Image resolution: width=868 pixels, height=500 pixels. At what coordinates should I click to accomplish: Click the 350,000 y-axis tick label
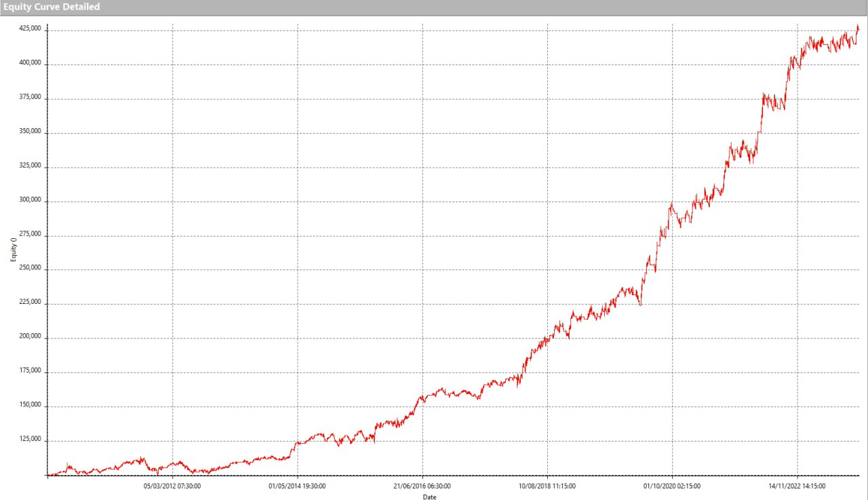[30, 132]
